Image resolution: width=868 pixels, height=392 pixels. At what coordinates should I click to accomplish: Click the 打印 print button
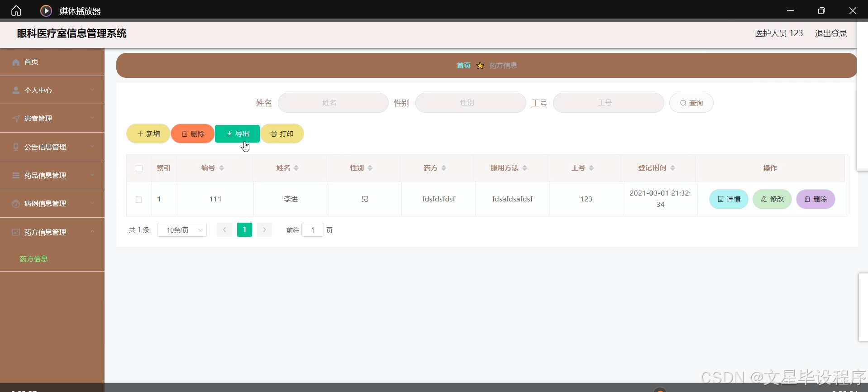click(x=282, y=134)
